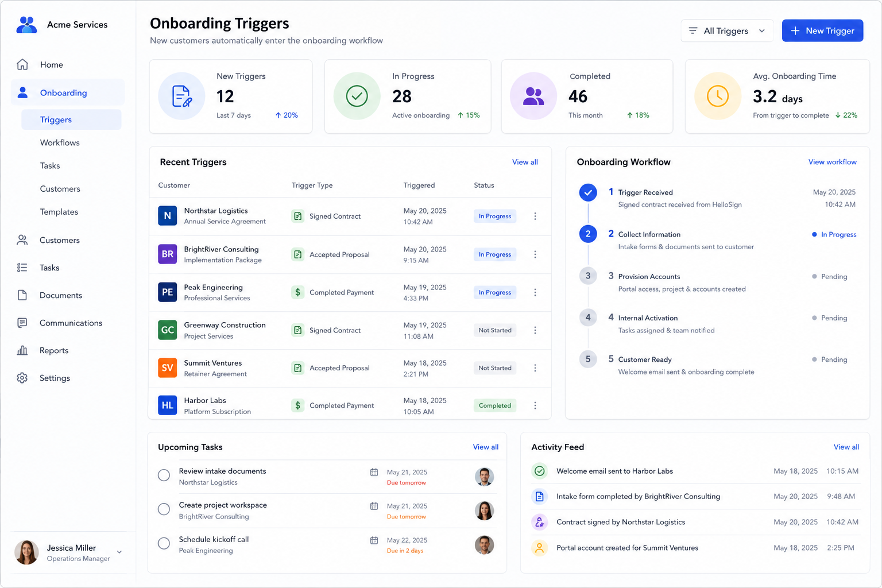Click the Greenway Construction GC avatar
The image size is (882, 588).
[168, 330]
